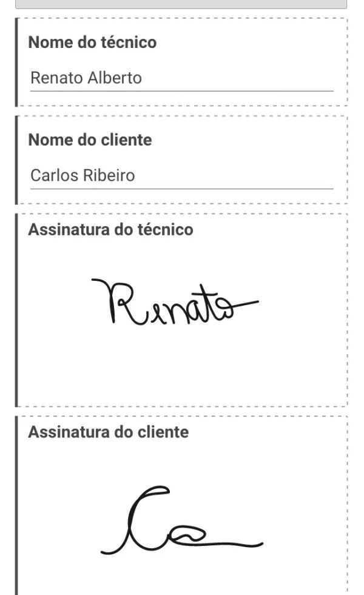Click the "Nome do técnico" label
The height and width of the screenshot is (595, 364).
[92, 42]
